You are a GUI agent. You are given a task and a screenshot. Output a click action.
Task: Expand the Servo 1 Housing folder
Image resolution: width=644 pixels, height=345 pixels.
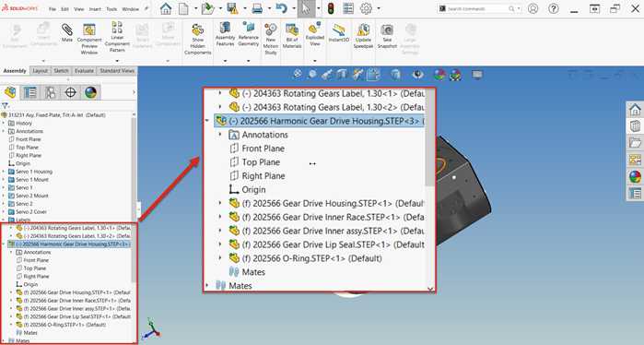(4, 172)
